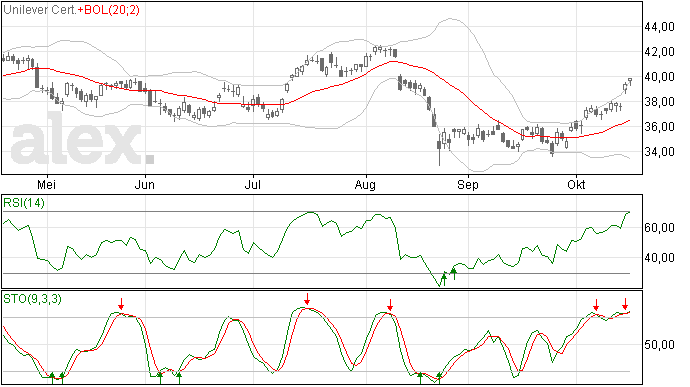Click the STO(9,3,3) indicator label
Viewport: 690px width, 387px height.
click(x=32, y=299)
